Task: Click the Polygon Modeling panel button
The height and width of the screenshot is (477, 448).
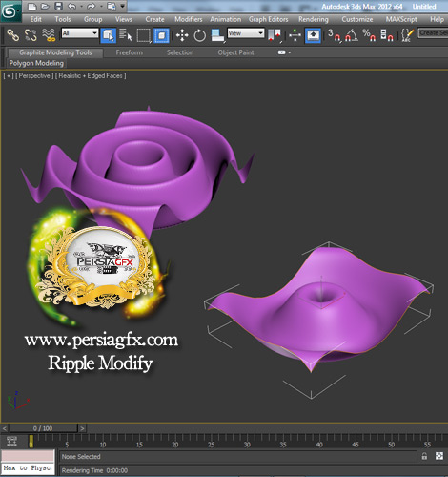Action: (36, 63)
